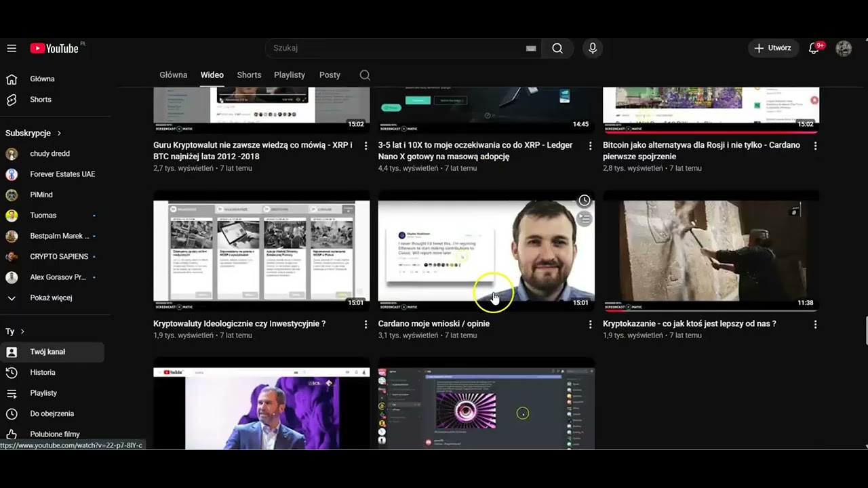
Task: Switch to the Posty channel tab
Action: coord(330,75)
